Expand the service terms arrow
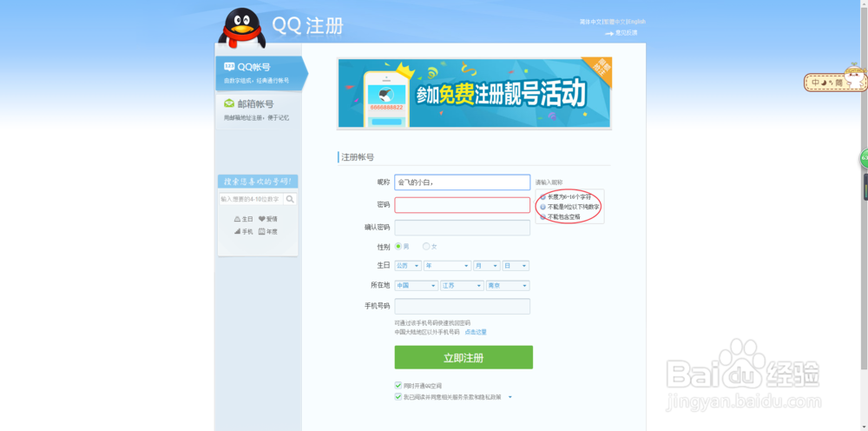Screen dimensions: 868x431 pyautogui.click(x=510, y=397)
